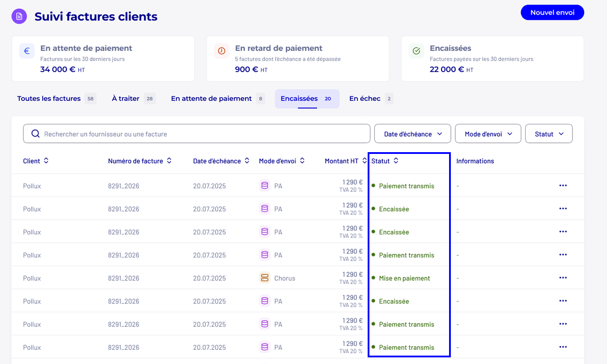This screenshot has width=607, height=364.
Task: Sort by the Numéro de facture column
Action: tap(169, 161)
